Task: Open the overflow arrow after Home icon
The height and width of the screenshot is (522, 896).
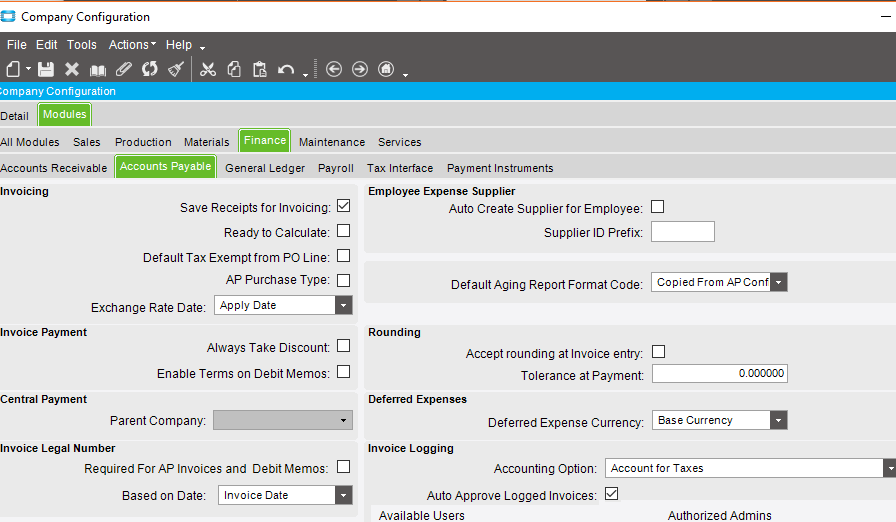Action: [406, 74]
